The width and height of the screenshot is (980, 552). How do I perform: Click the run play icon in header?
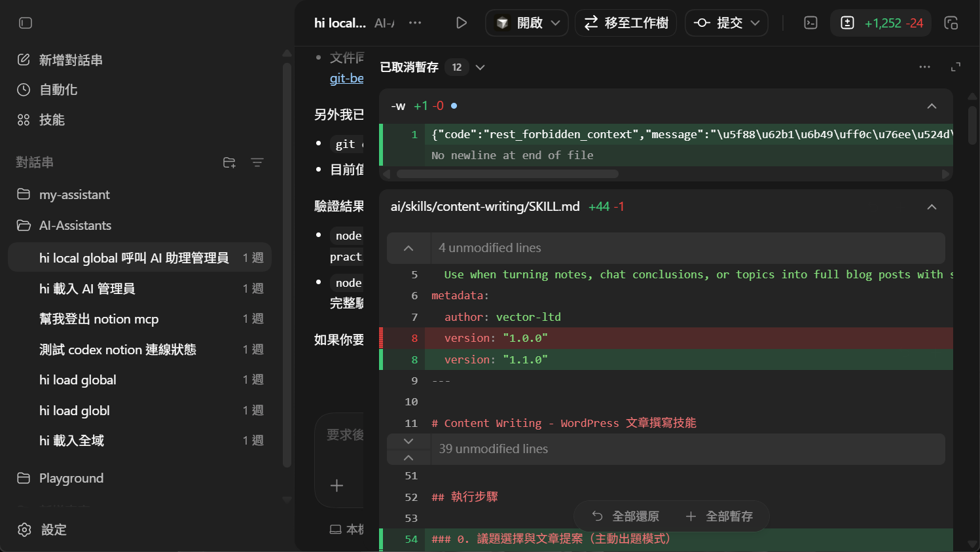click(462, 23)
